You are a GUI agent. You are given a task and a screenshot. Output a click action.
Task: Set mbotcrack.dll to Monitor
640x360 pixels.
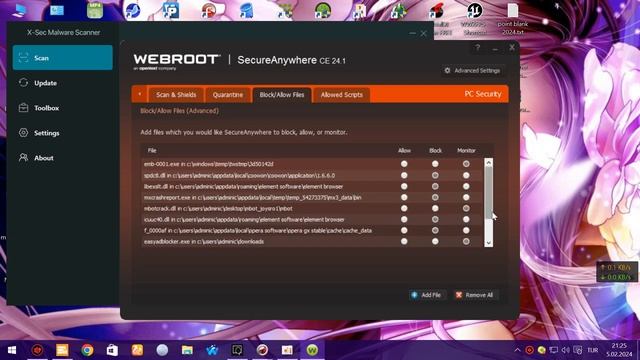pos(466,208)
